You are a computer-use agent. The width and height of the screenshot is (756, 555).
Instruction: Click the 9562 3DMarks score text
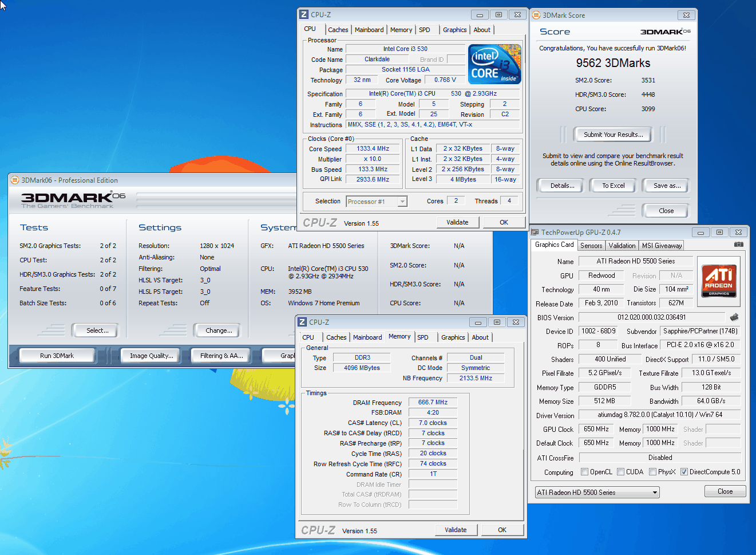[613, 63]
